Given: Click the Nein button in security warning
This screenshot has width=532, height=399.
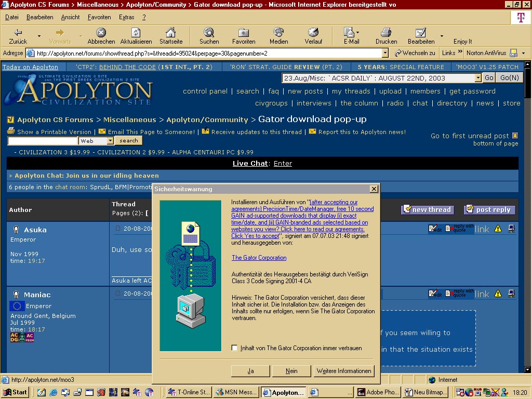Looking at the screenshot, I should click(291, 371).
